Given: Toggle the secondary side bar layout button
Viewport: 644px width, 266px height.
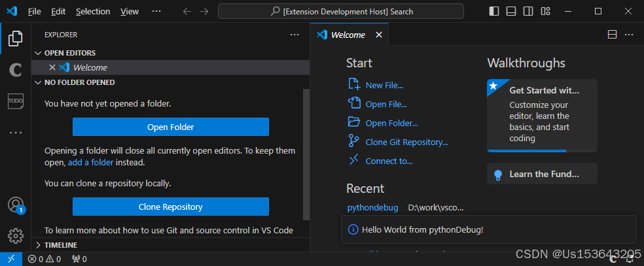Looking at the screenshot, I should (x=528, y=11).
